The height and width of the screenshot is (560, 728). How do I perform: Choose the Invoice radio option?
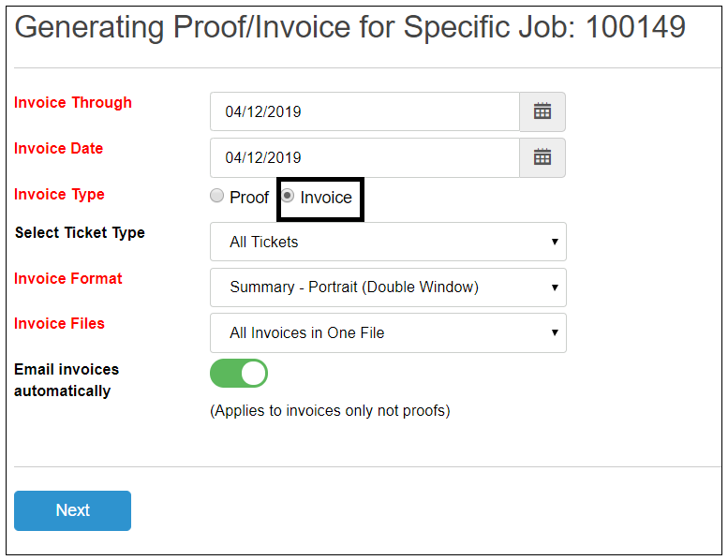tap(289, 197)
